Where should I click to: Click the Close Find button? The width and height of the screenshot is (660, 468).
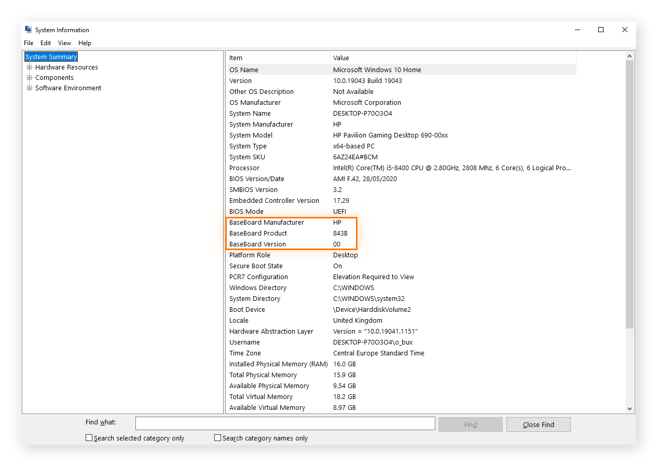(538, 425)
